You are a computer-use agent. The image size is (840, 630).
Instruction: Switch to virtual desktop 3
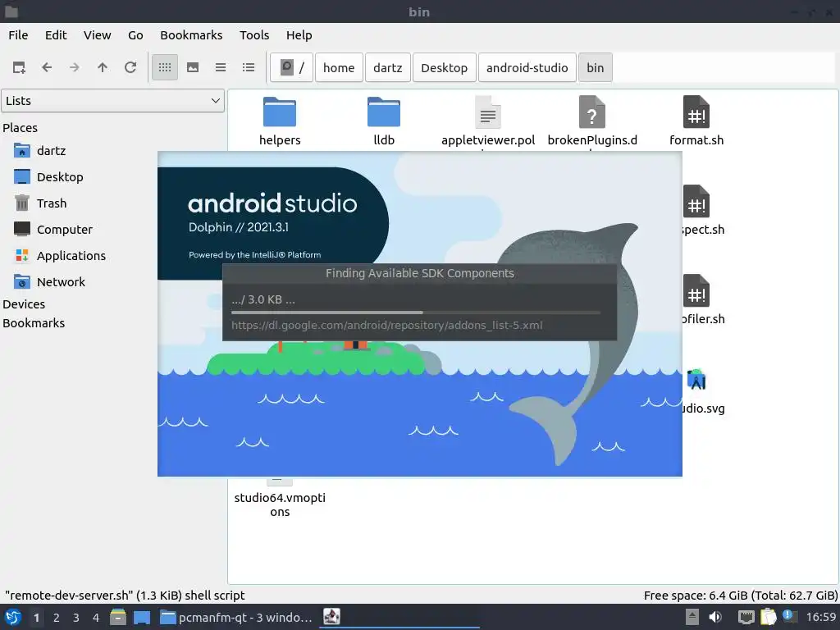76,618
